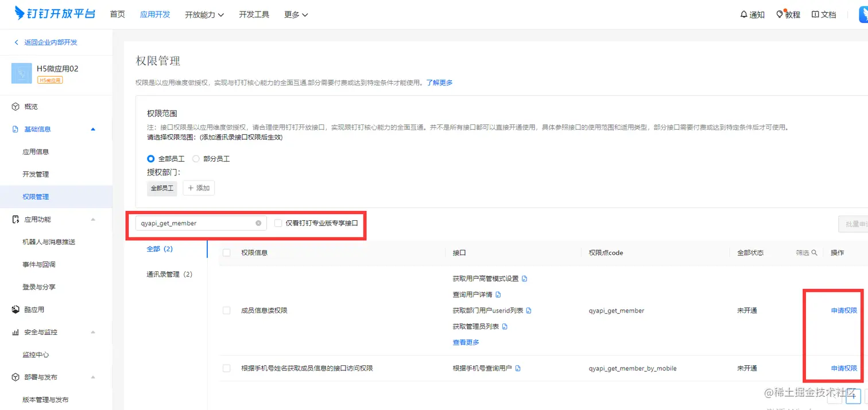Click 申请权限 for qyapi_get_member
This screenshot has width=868, height=410.
coord(844,310)
